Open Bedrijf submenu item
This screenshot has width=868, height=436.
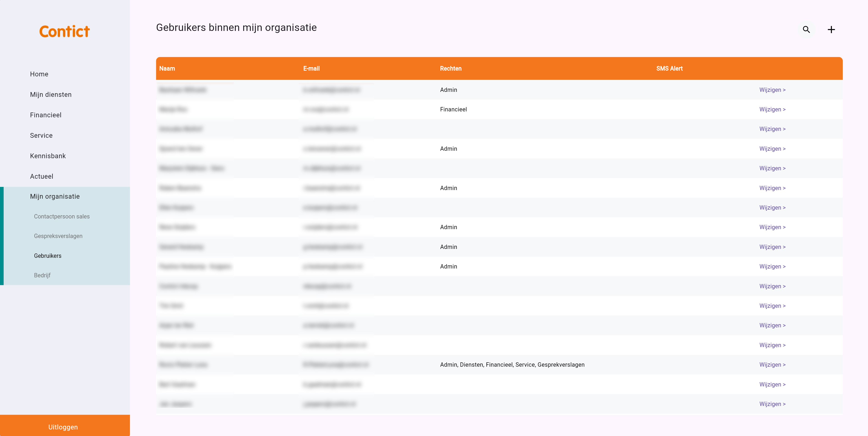(x=42, y=275)
